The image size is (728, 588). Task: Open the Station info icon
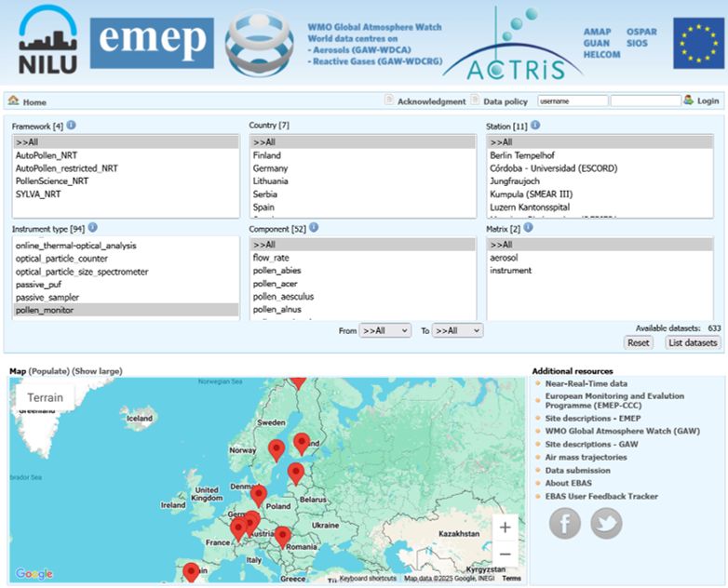tap(535, 125)
